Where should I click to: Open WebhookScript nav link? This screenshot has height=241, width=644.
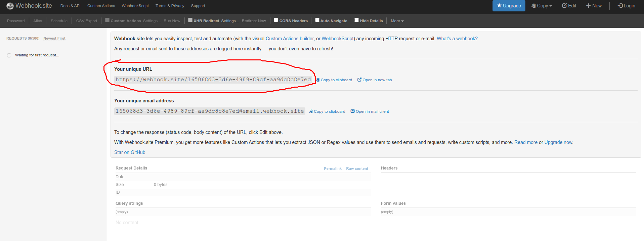(x=135, y=6)
